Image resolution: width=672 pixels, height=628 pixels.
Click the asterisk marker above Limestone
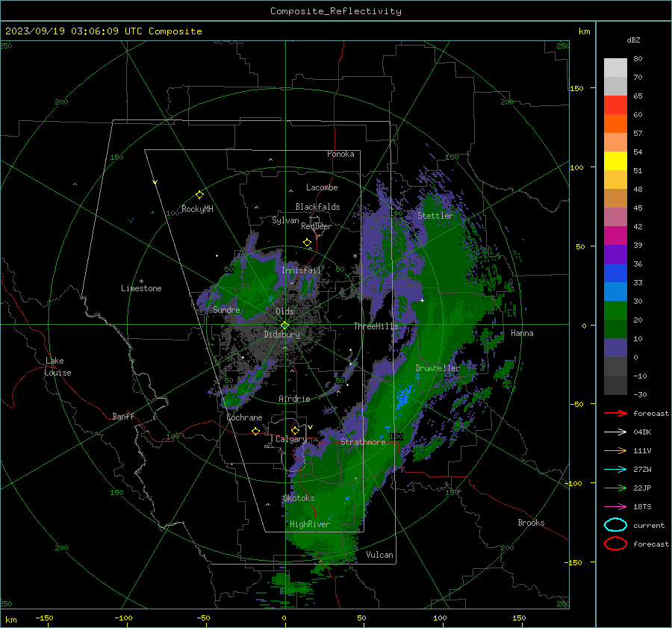(141, 282)
